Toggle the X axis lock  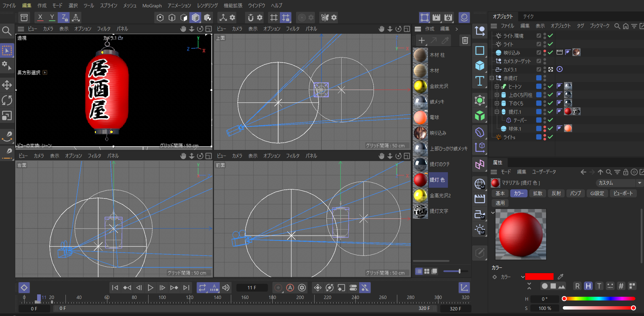pos(40,17)
